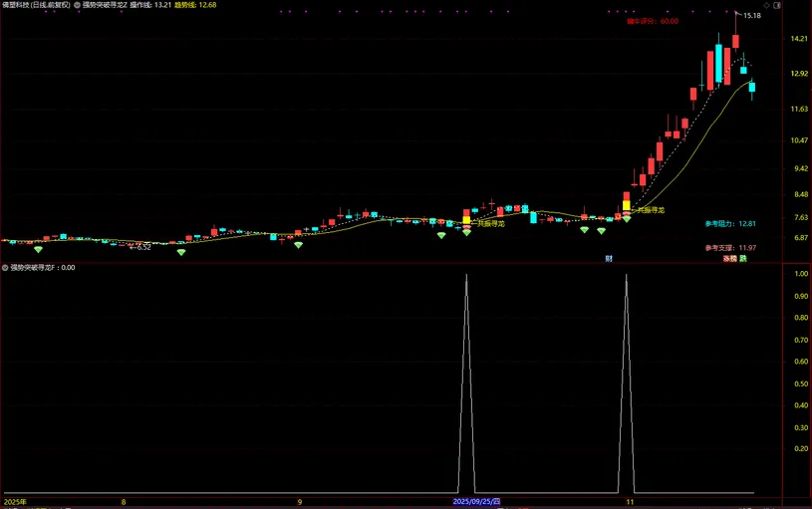This screenshot has width=812, height=509.
Task: Click the blue 财 marker on the chart bottom
Action: point(607,258)
